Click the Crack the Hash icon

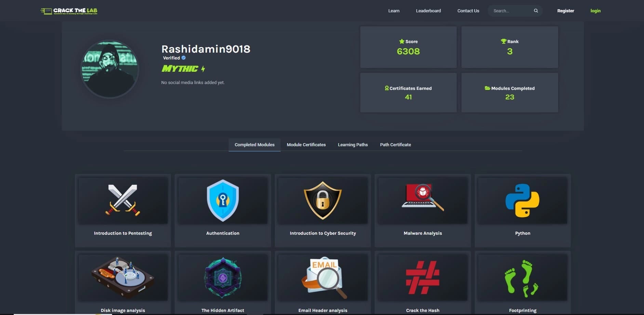coord(422,277)
